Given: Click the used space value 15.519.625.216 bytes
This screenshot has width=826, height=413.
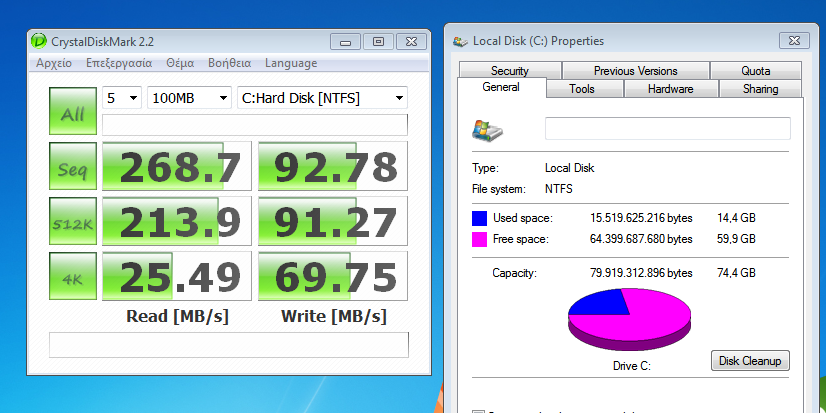Looking at the screenshot, I should pyautogui.click(x=641, y=218).
